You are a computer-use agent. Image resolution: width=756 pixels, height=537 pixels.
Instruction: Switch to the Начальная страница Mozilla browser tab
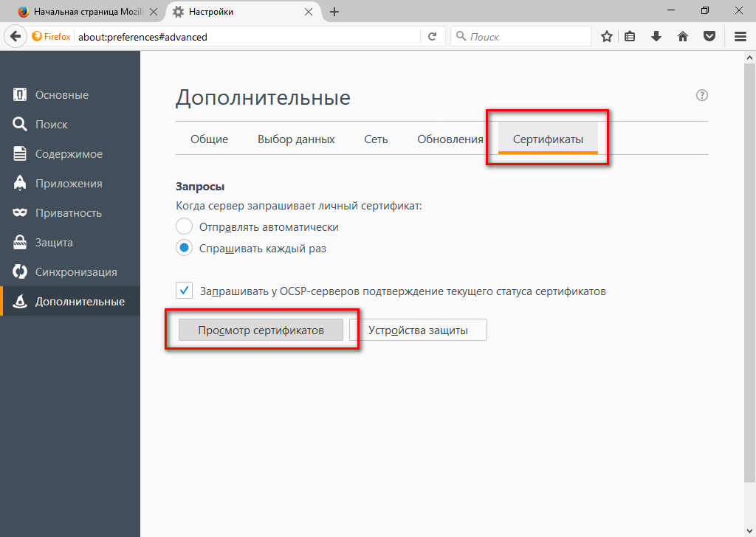point(87,12)
